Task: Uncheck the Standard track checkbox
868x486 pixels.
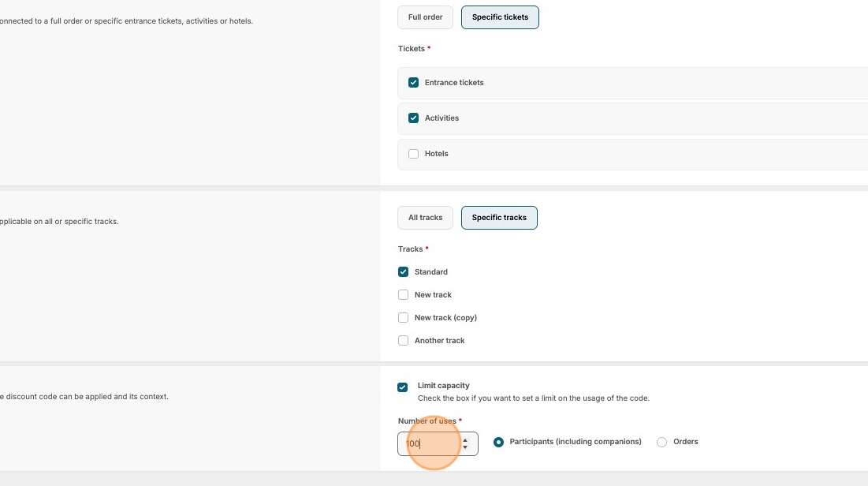Action: [x=404, y=272]
